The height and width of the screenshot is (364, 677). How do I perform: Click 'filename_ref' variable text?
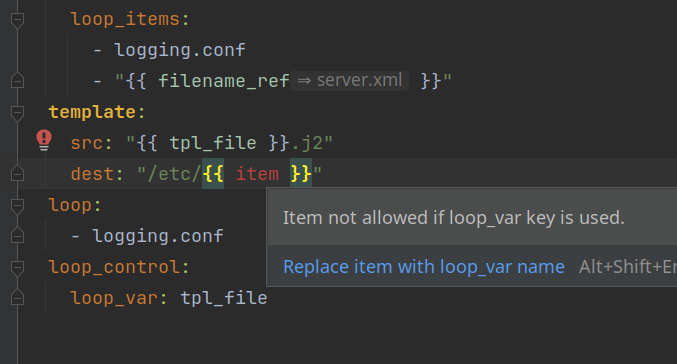224,81
